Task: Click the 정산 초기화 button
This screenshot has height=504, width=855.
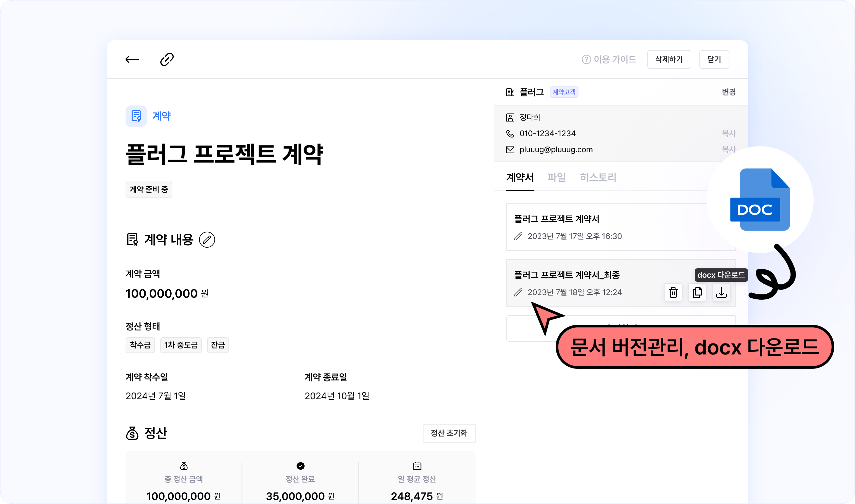Action: [449, 433]
